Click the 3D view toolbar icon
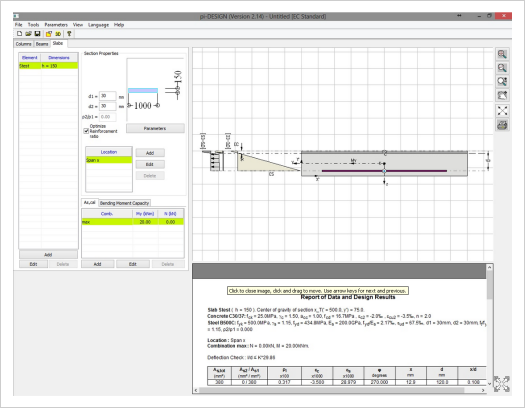 pyautogui.click(x=58, y=33)
